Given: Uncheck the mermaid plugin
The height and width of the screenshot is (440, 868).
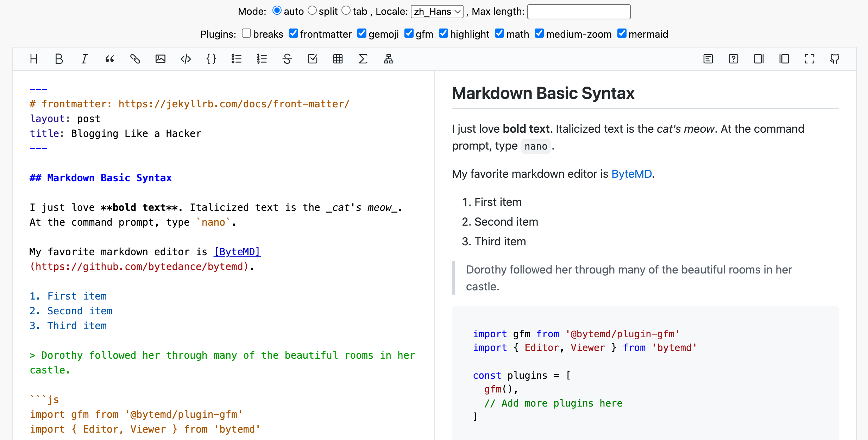Looking at the screenshot, I should coord(622,33).
